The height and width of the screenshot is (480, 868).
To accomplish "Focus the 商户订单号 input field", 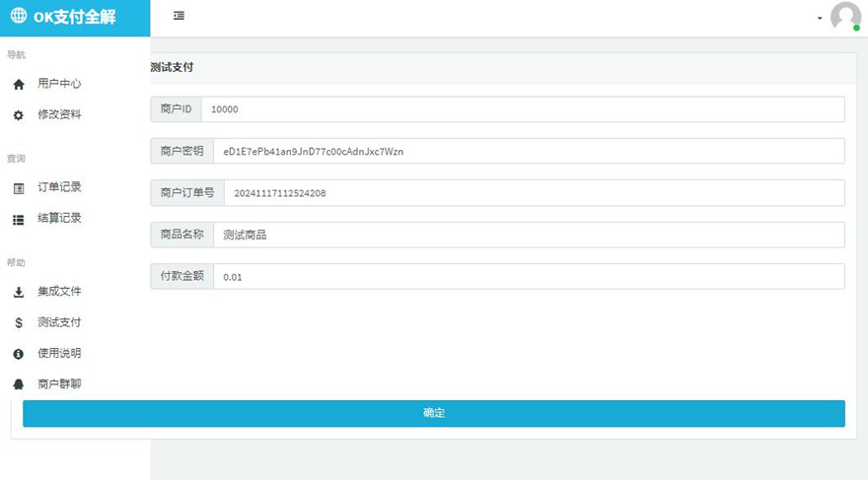I will coord(535,193).
